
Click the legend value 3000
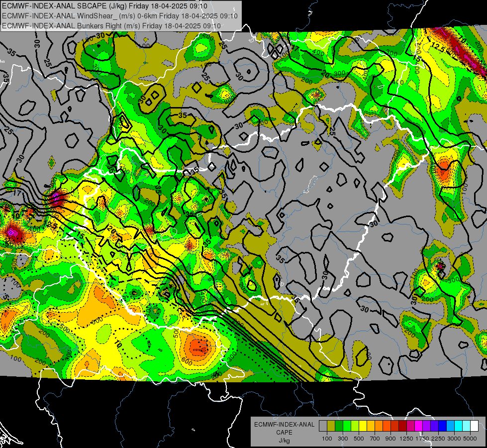[x=454, y=439]
